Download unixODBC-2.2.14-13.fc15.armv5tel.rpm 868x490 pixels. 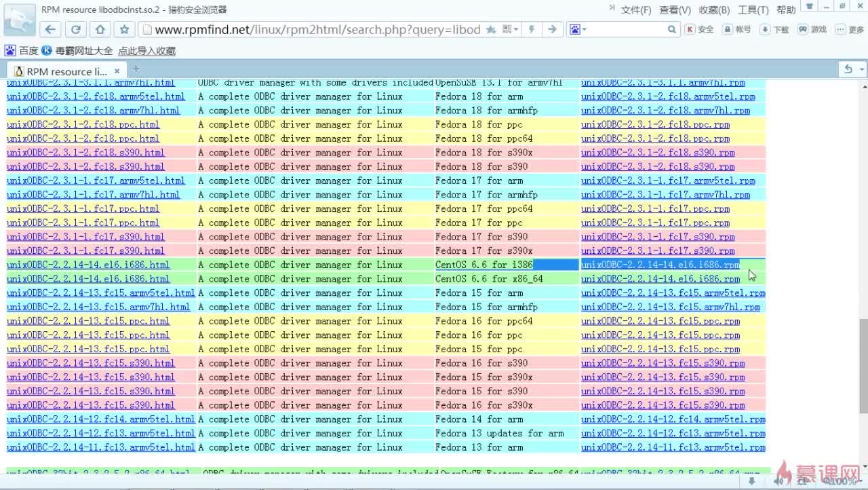coord(673,293)
